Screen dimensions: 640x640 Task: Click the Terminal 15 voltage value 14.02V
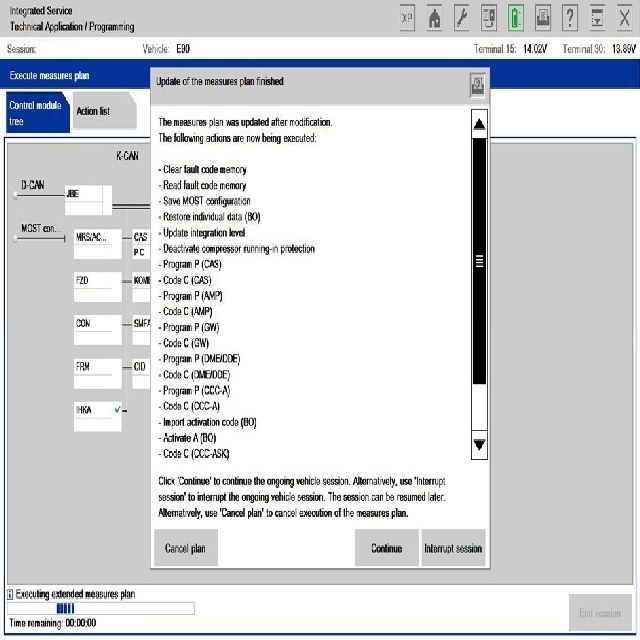point(535,49)
